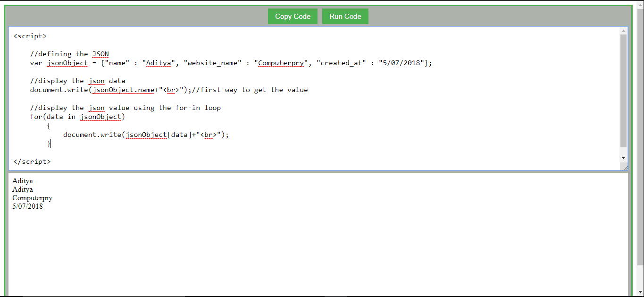The image size is (644, 297).
Task: Click the for-in loop line
Action: [77, 117]
